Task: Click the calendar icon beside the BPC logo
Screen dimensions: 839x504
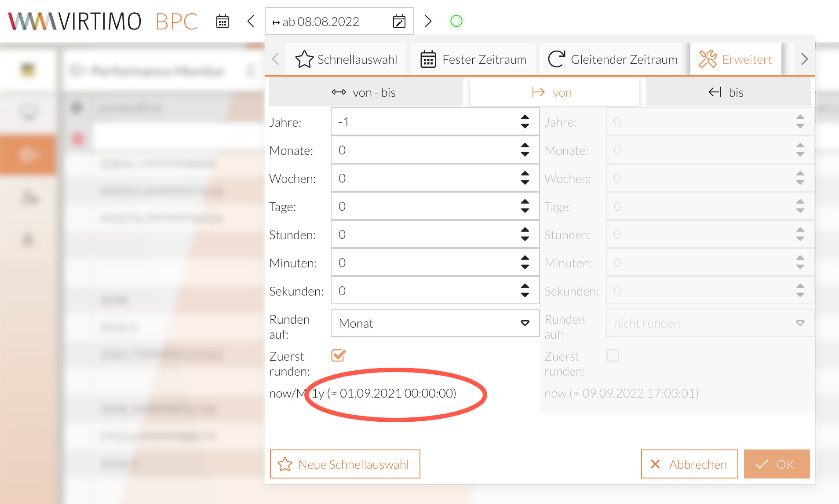Action: [x=223, y=21]
